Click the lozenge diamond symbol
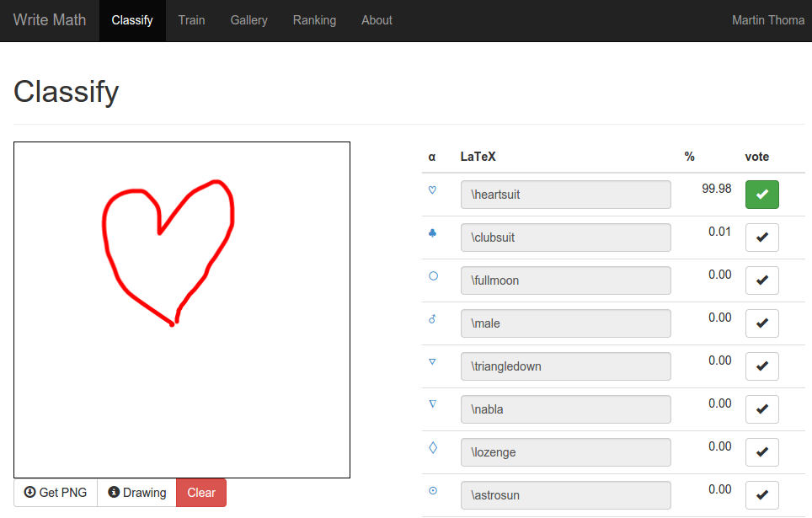The height and width of the screenshot is (518, 812). point(433,448)
